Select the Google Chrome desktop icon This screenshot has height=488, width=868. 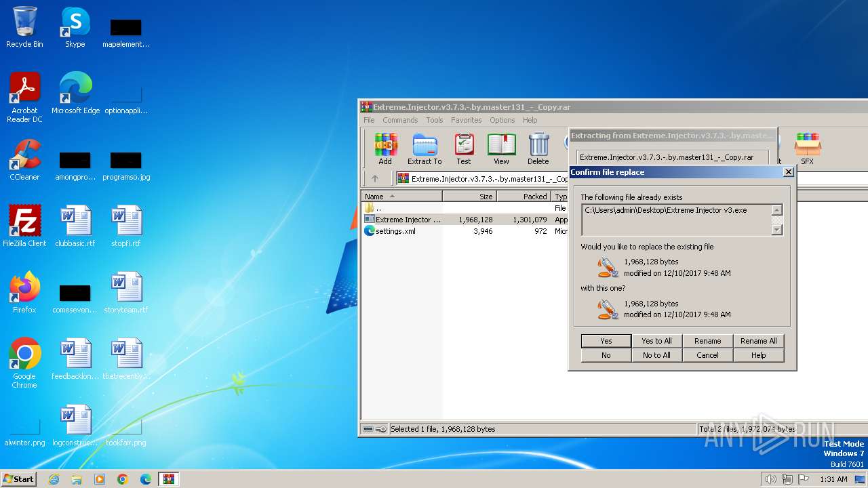(24, 363)
